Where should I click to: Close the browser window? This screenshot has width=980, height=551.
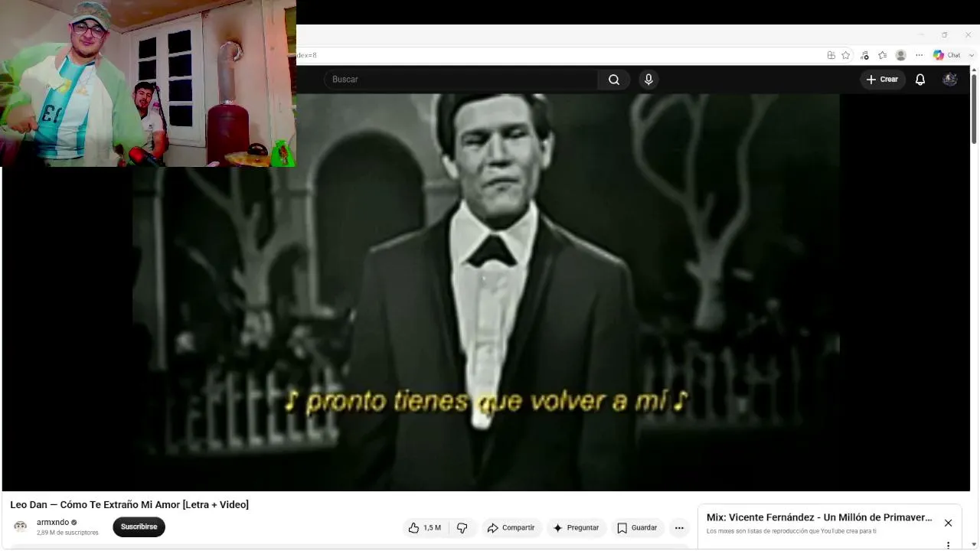[968, 34]
